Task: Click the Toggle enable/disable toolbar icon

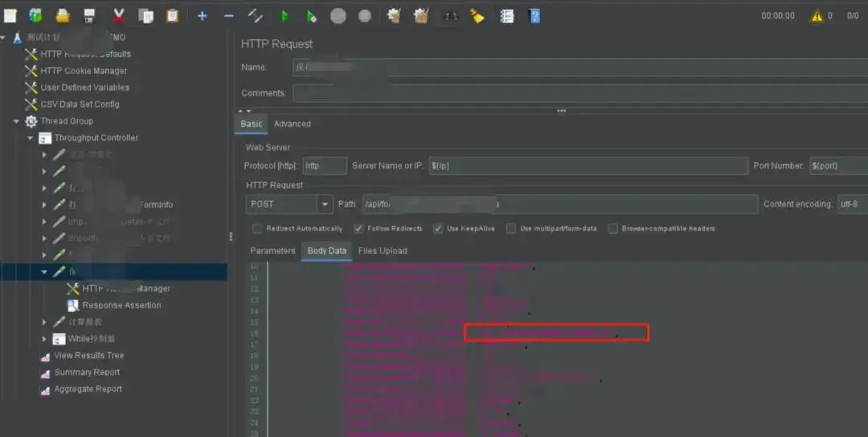Action: click(x=256, y=16)
